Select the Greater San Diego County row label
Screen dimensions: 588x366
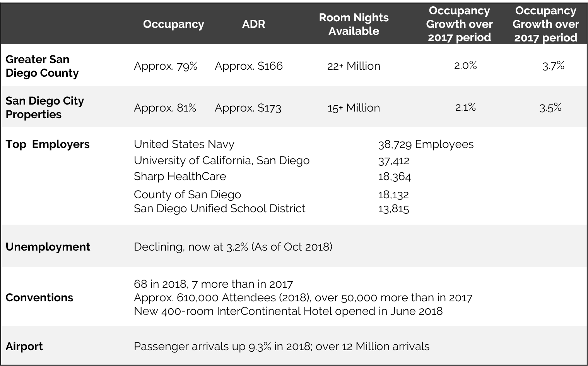(42, 66)
